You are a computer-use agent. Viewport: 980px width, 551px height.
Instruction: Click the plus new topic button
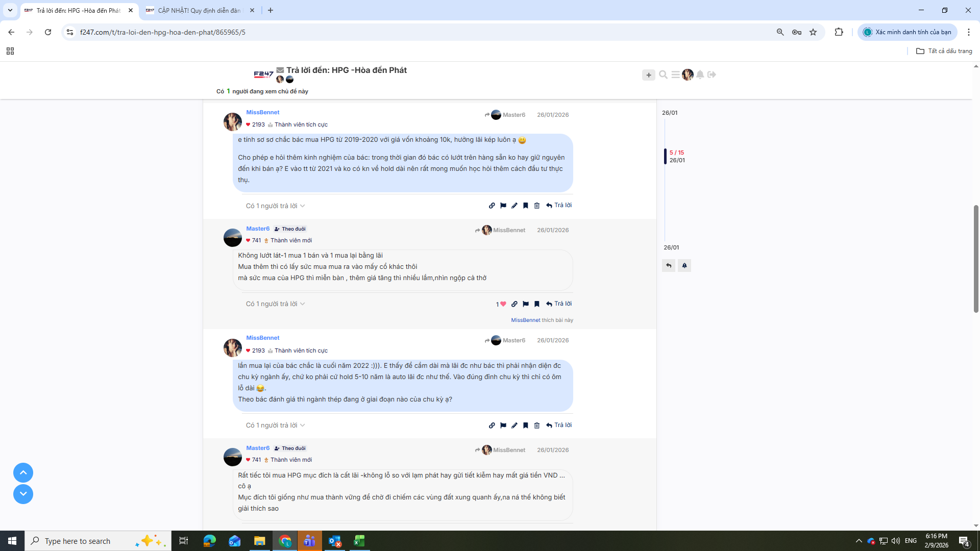(x=648, y=75)
